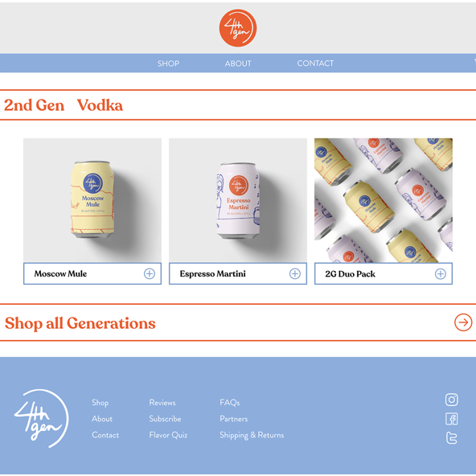Image resolution: width=476 pixels, height=476 pixels.
Task: Add 2G Duo Pack with plus icon
Action: point(440,274)
